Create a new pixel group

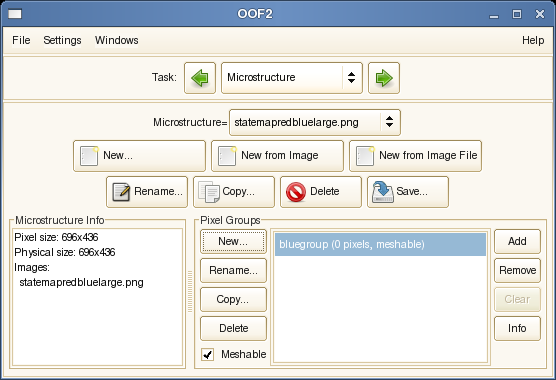click(233, 241)
